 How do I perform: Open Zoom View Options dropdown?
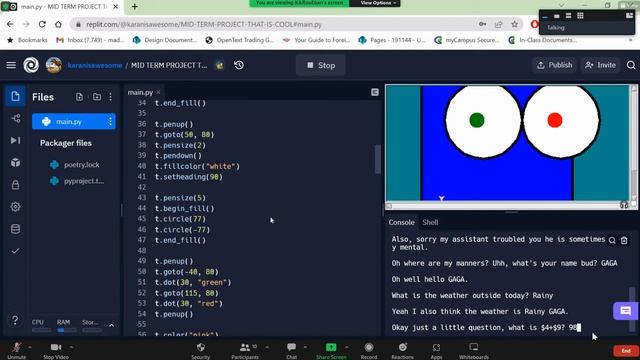(x=378, y=3)
